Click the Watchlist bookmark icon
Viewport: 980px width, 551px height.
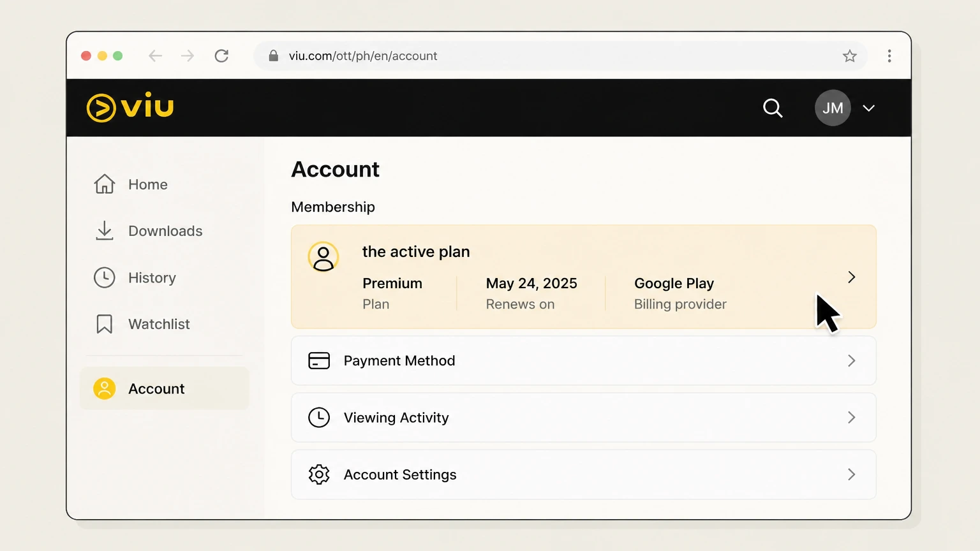pyautogui.click(x=105, y=324)
